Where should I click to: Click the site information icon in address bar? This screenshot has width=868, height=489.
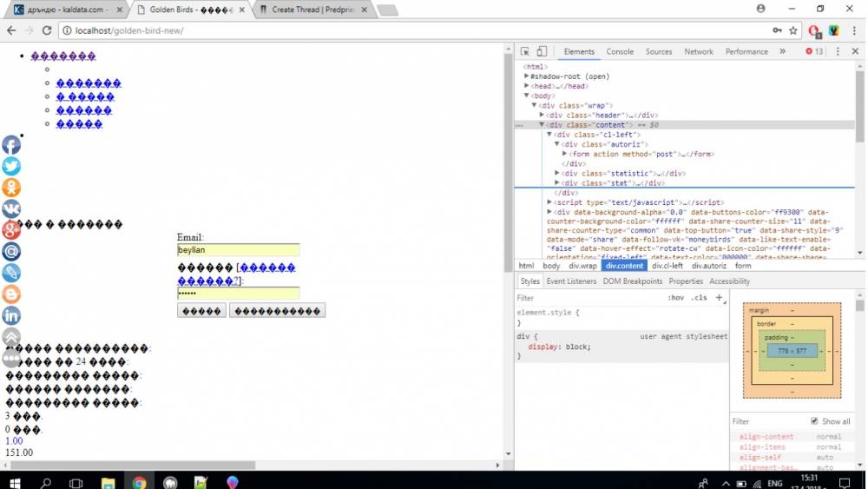click(x=67, y=30)
